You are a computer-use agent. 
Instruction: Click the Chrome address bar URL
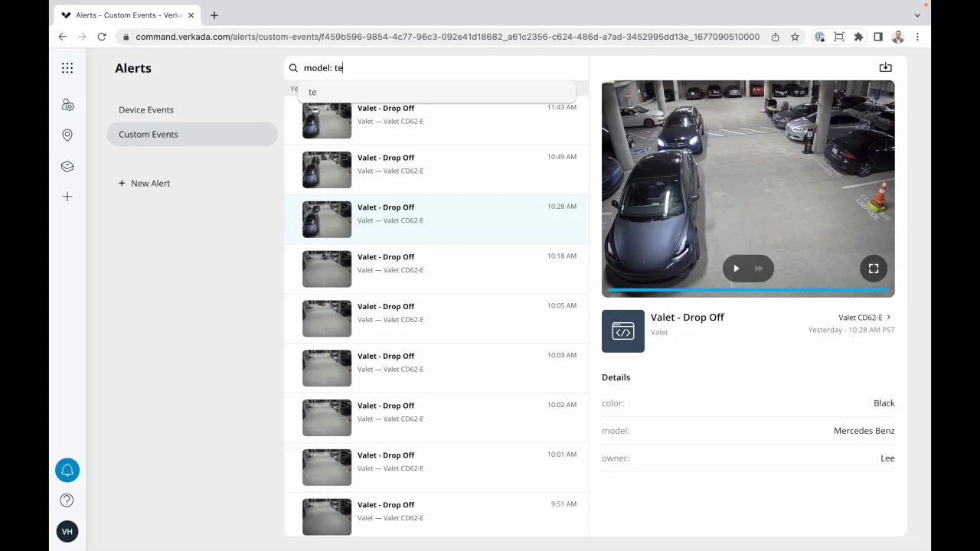pyautogui.click(x=447, y=37)
